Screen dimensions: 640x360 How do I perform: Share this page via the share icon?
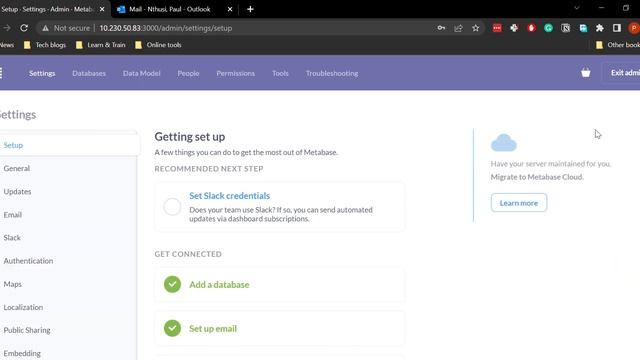tap(458, 28)
